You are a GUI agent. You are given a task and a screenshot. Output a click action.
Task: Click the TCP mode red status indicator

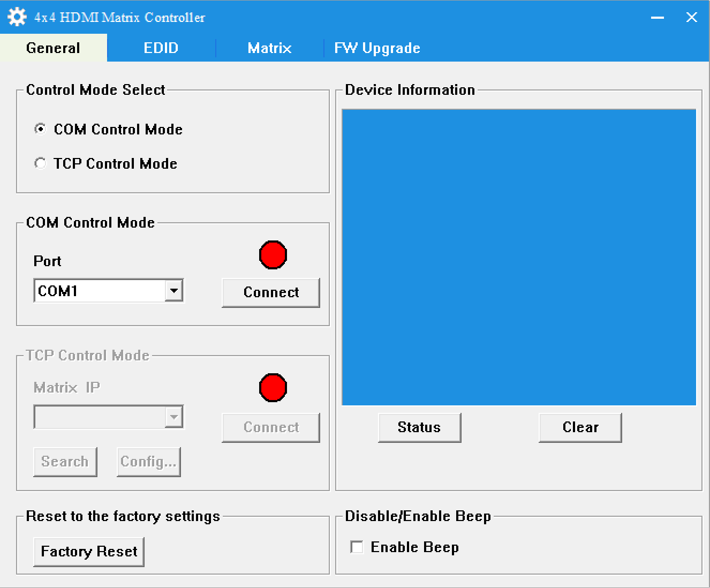[x=273, y=388]
